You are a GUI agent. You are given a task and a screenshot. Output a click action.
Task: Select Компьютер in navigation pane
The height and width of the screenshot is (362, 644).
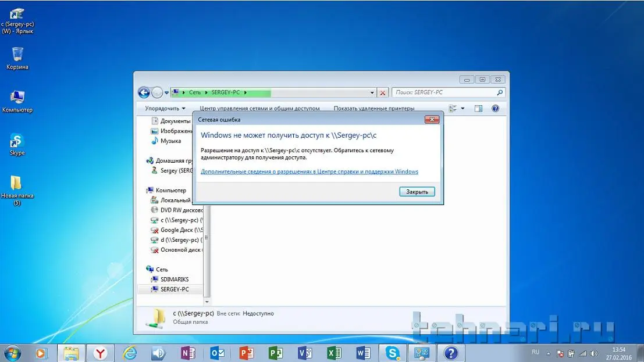click(166, 190)
